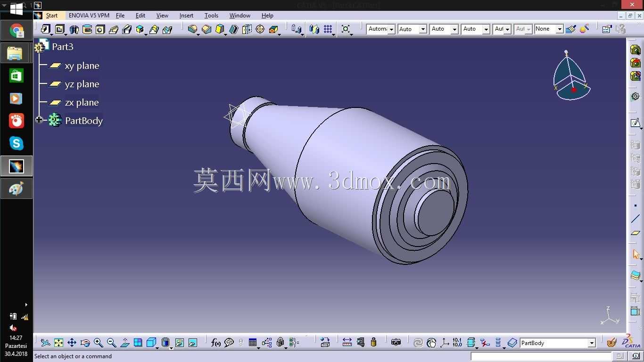Select the Plane tool in right toolbar
The image size is (644, 362).
coord(636,233)
